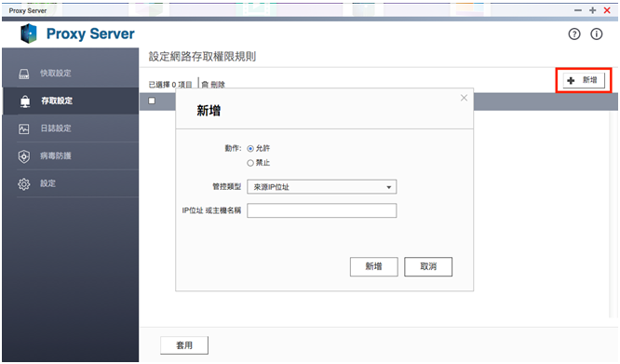
Task: Click the 病毒防護 shield icon
Action: click(24, 156)
